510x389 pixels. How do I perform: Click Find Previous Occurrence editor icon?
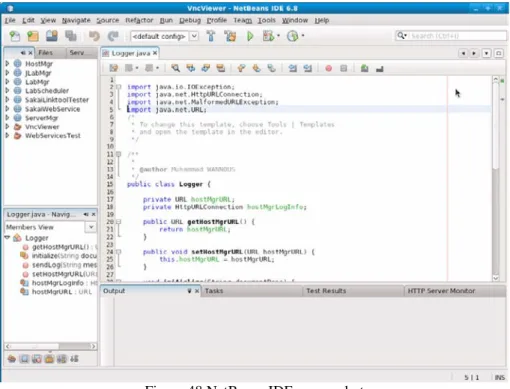pyautogui.click(x=191, y=68)
